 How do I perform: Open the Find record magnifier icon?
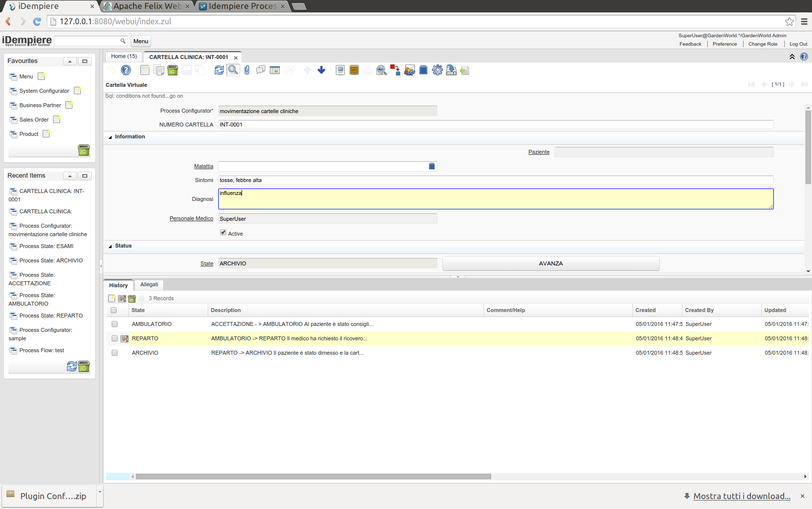pos(233,70)
